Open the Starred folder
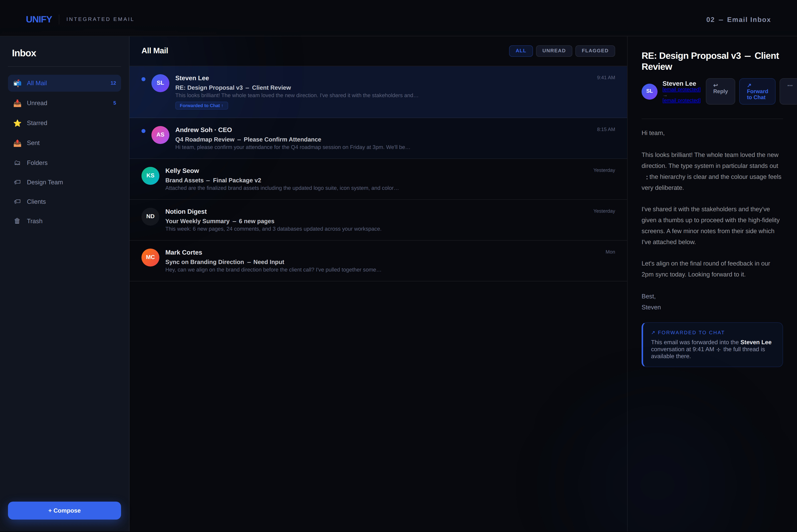The image size is (797, 532). click(x=65, y=123)
